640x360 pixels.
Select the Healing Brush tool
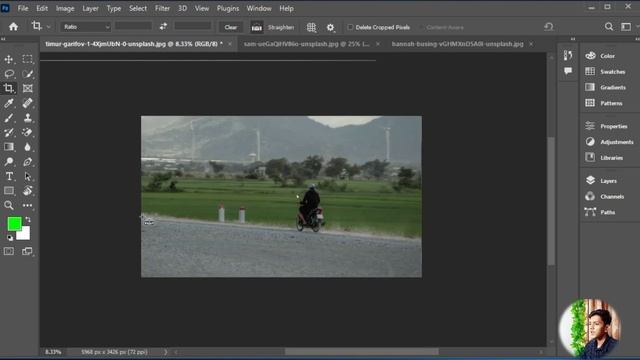coord(27,103)
